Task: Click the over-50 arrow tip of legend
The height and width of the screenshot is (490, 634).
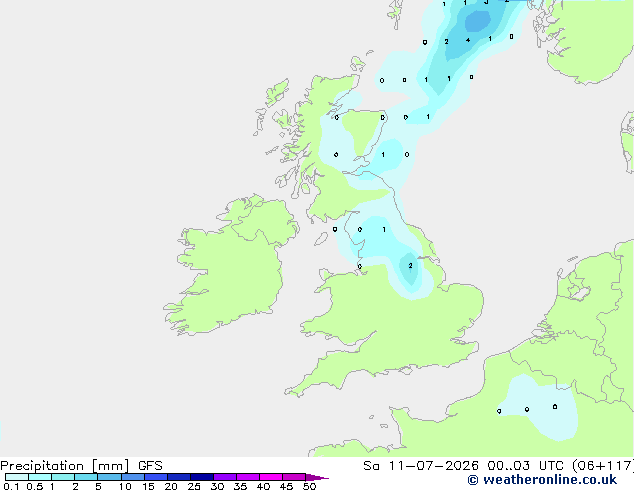Action: [x=317, y=477]
